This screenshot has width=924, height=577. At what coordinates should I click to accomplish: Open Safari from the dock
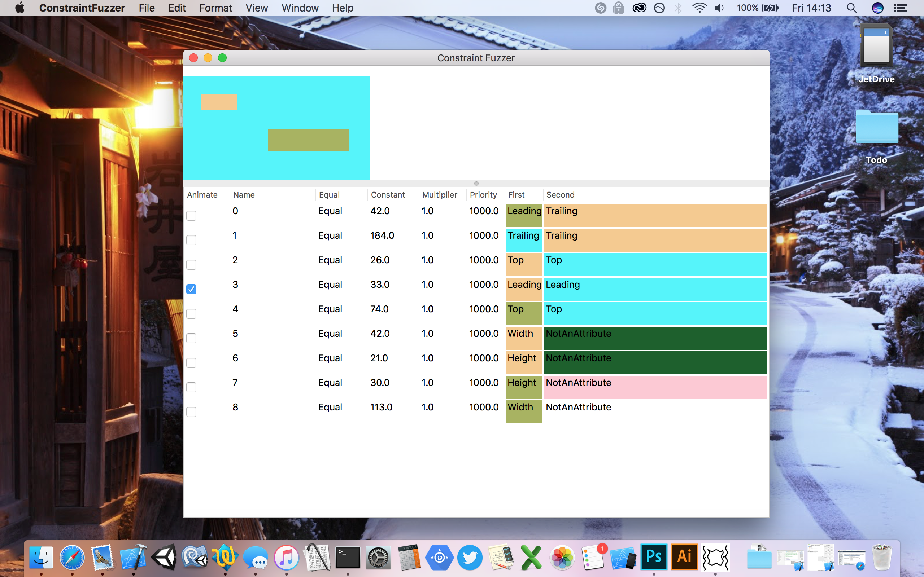pyautogui.click(x=72, y=557)
